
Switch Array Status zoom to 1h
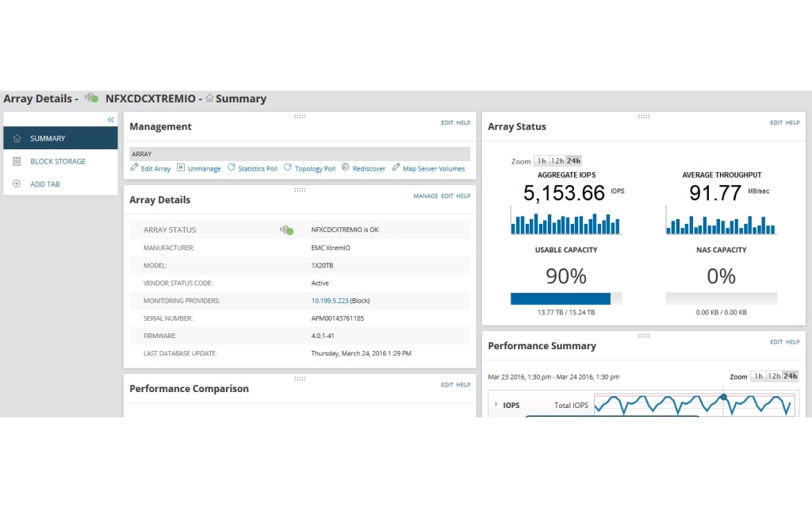[x=542, y=160]
